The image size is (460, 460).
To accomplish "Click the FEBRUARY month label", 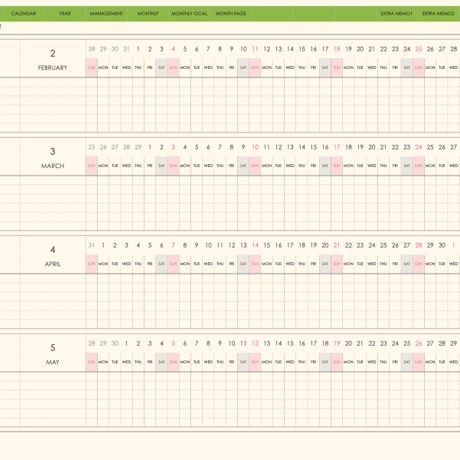I will [x=53, y=68].
